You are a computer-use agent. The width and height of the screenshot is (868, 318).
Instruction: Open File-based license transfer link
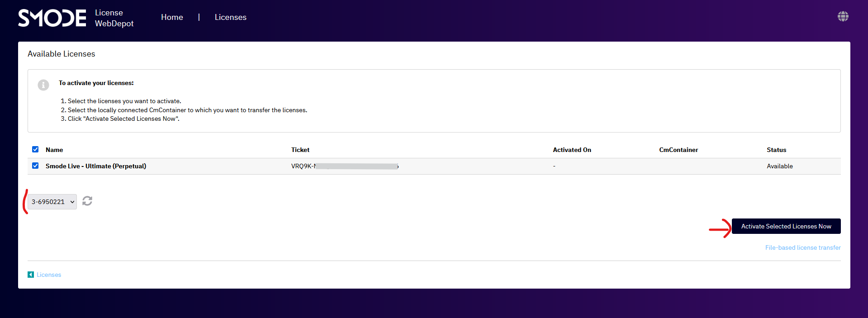click(803, 247)
